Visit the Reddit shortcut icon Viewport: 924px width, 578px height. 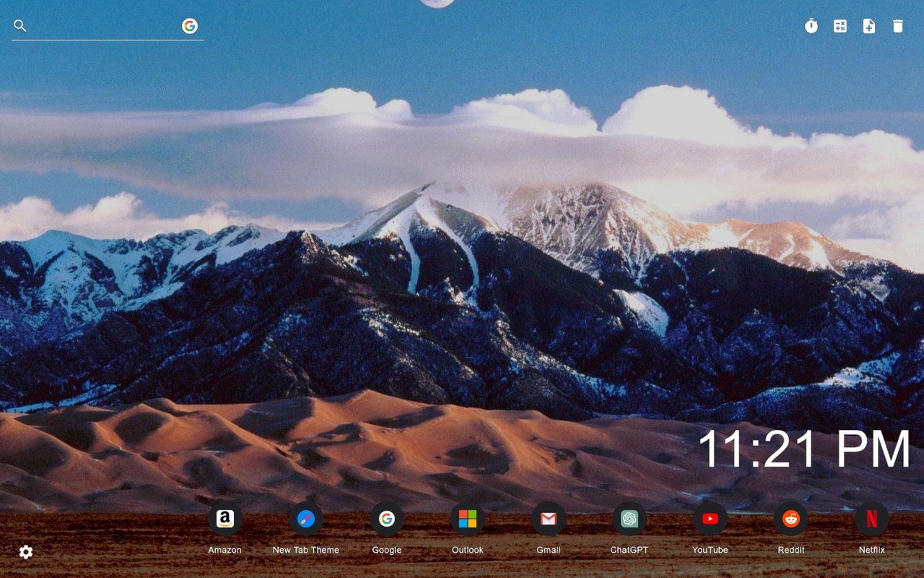pyautogui.click(x=791, y=519)
